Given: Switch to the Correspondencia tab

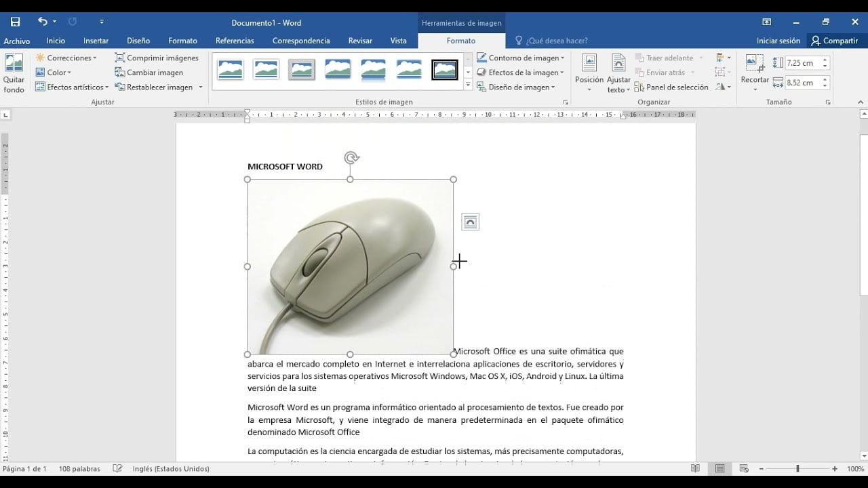Looking at the screenshot, I should [x=301, y=41].
